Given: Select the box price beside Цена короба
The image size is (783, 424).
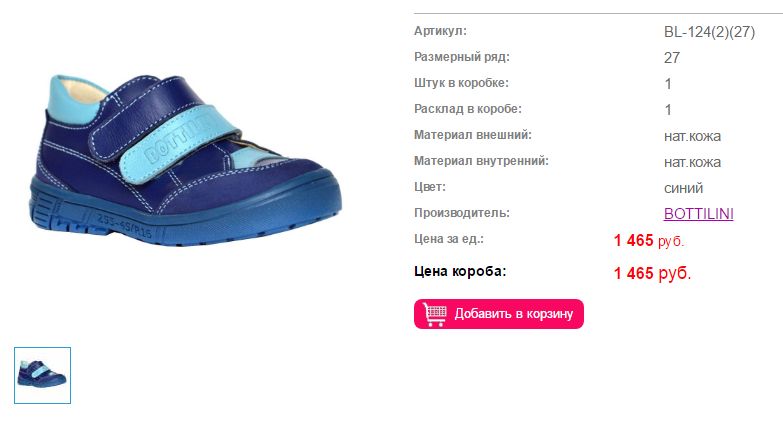Looking at the screenshot, I should click(x=652, y=273).
